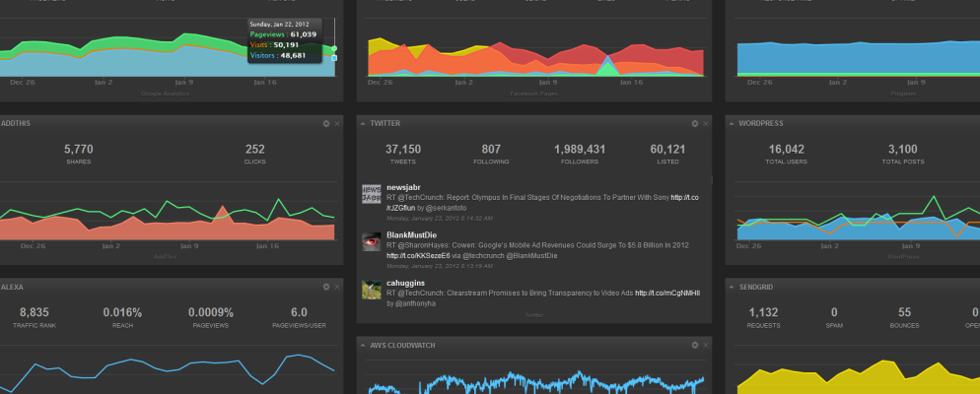
Task: Close the Twitter widget
Action: pyautogui.click(x=705, y=123)
